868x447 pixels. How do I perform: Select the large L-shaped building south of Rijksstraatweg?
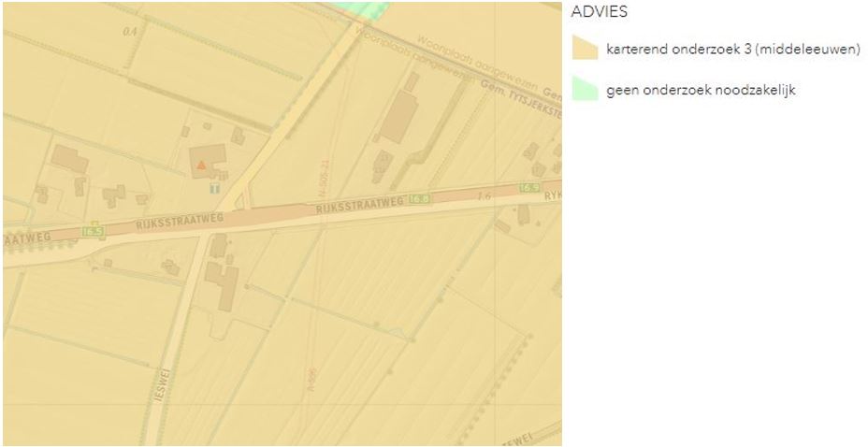pos(224,284)
